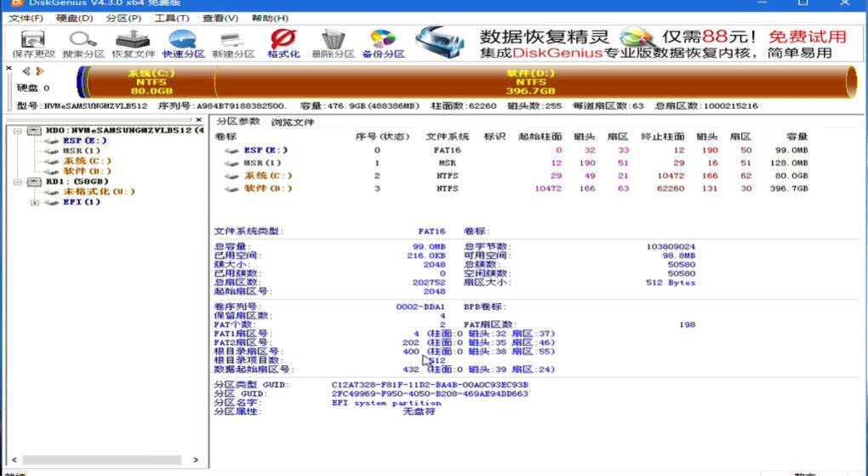Click the red 格式化 format icon

pyautogui.click(x=283, y=44)
